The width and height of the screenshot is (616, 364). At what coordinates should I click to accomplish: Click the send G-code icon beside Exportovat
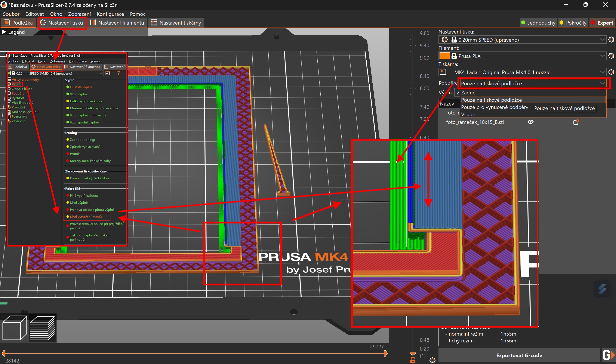608,355
